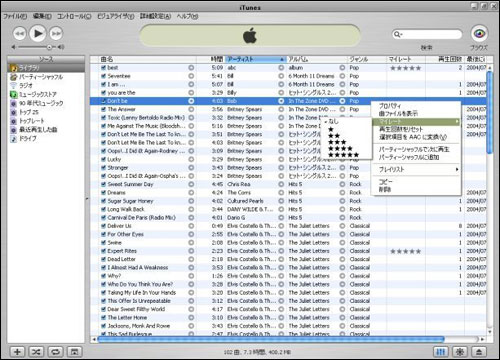This screenshot has height=360, width=500.
Task: Click the arrow icon after album 6 Month 11 Dreams for Seventee
Action: click(342, 76)
